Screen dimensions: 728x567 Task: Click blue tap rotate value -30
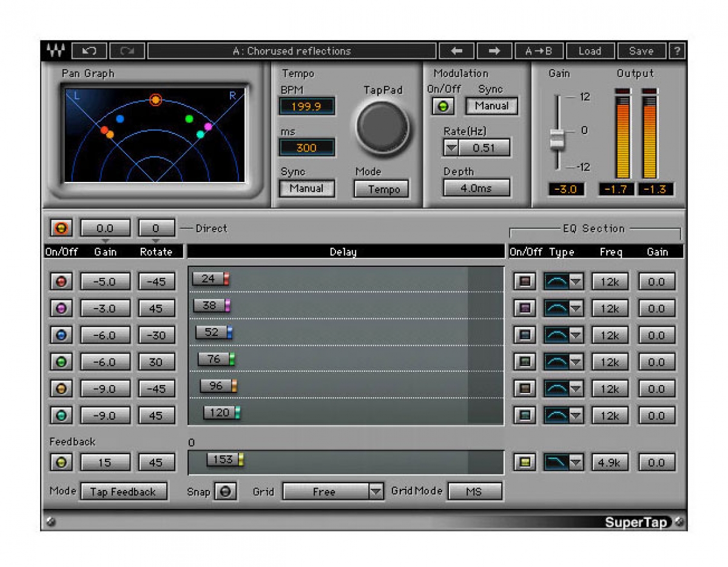(157, 335)
